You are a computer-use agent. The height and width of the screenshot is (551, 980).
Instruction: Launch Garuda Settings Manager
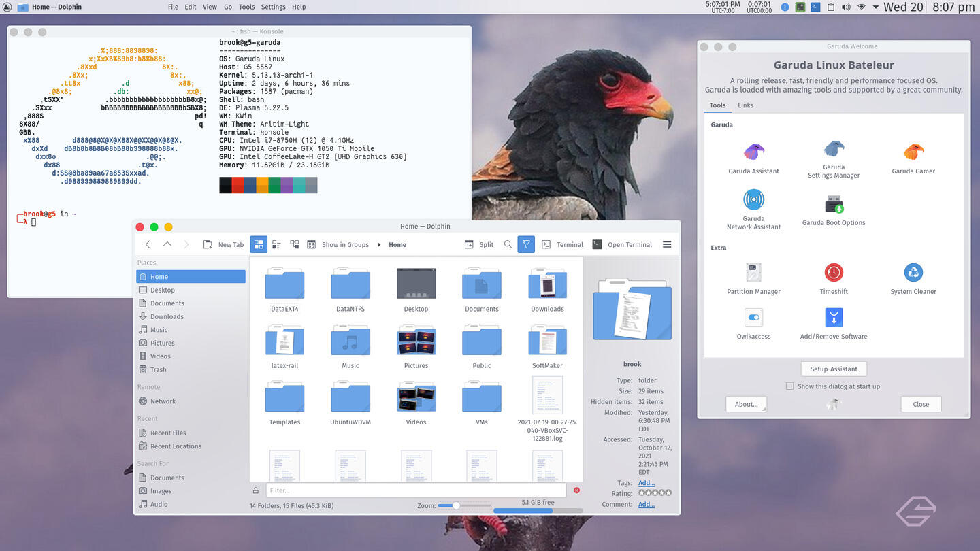click(x=833, y=160)
